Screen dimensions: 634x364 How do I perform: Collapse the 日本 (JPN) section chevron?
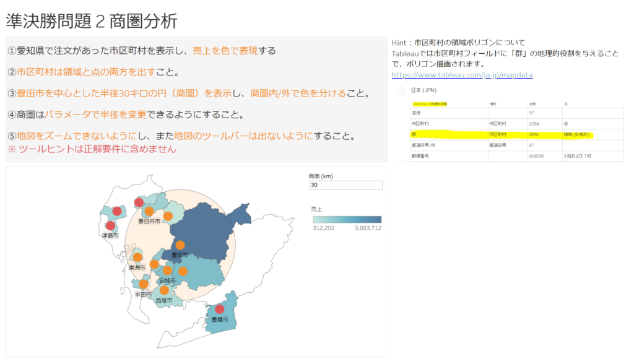401,91
